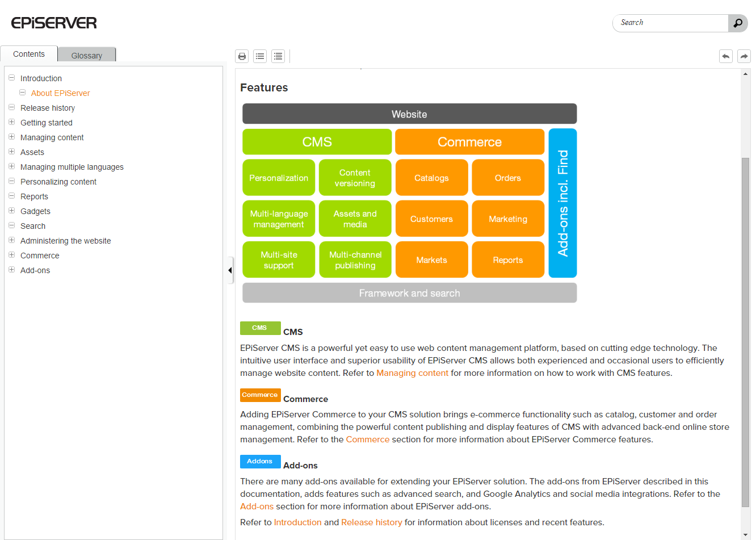This screenshot has width=756, height=540.
Task: Collapse the Contents sidebar using the arrow handle
Action: point(229,270)
